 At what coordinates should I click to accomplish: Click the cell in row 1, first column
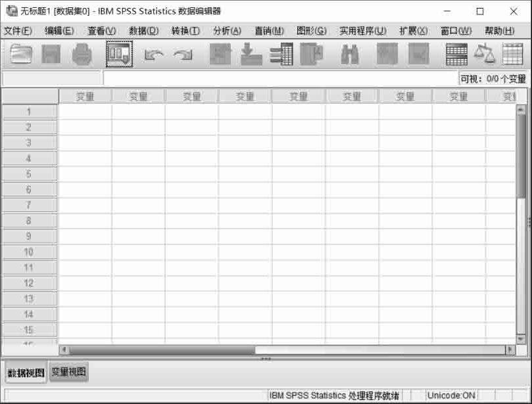tap(85, 112)
